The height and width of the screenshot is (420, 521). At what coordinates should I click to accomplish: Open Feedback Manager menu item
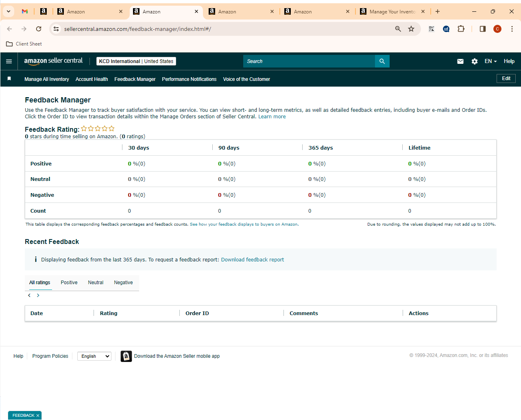click(135, 79)
